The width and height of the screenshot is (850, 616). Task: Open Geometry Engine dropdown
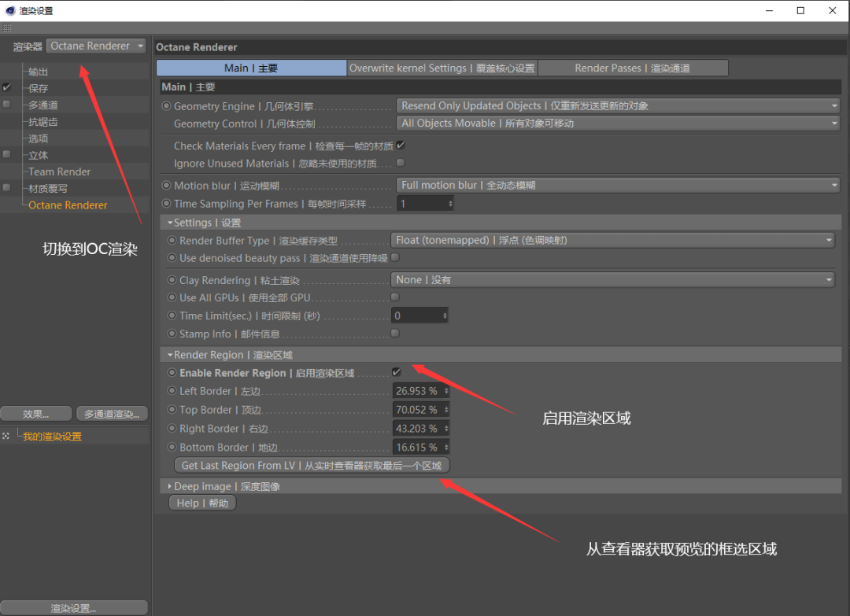tap(619, 105)
